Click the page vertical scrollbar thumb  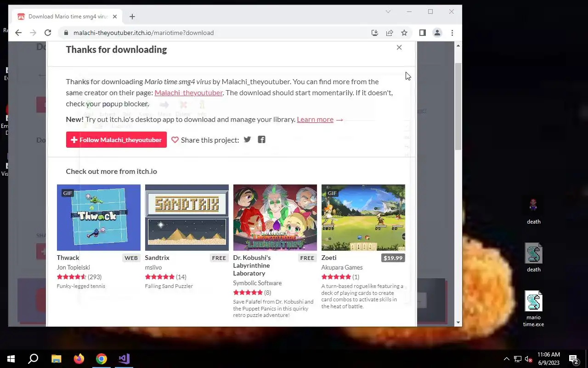(x=458, y=106)
